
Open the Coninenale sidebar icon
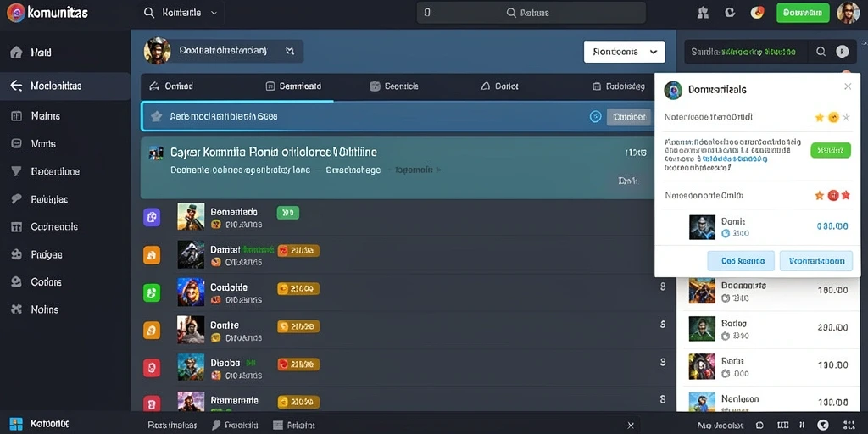click(17, 226)
